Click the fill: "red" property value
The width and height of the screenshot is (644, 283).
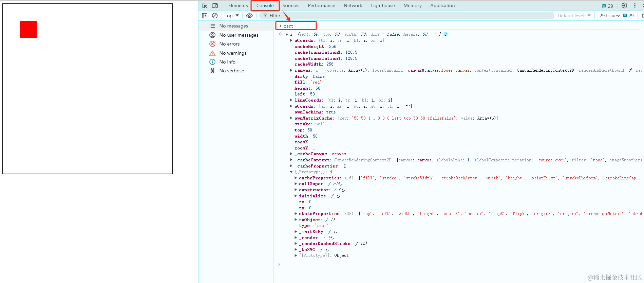coord(316,82)
